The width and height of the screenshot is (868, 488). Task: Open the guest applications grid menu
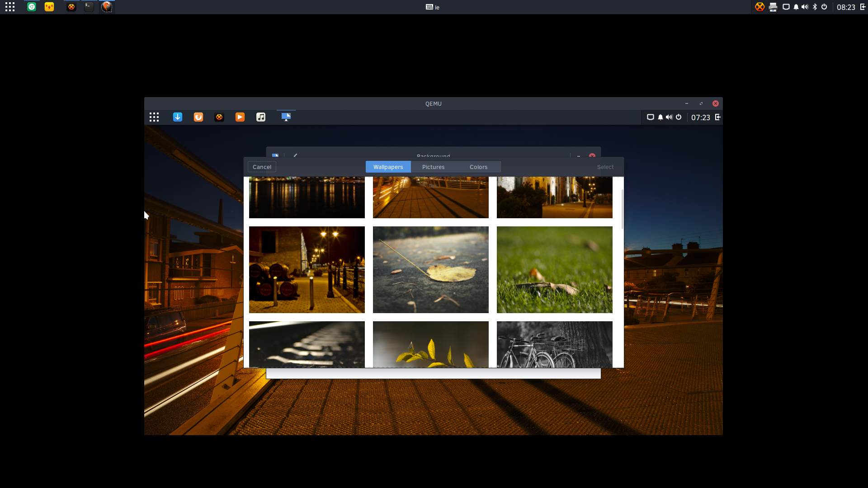click(x=154, y=117)
